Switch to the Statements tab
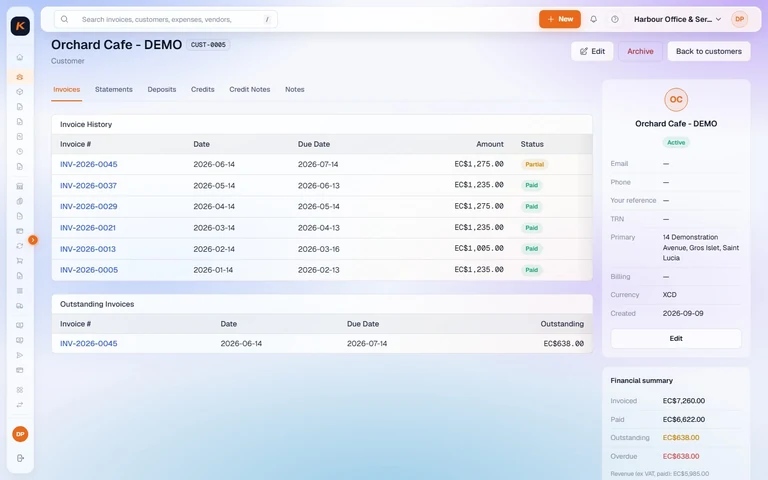The image size is (768, 480). (x=114, y=89)
